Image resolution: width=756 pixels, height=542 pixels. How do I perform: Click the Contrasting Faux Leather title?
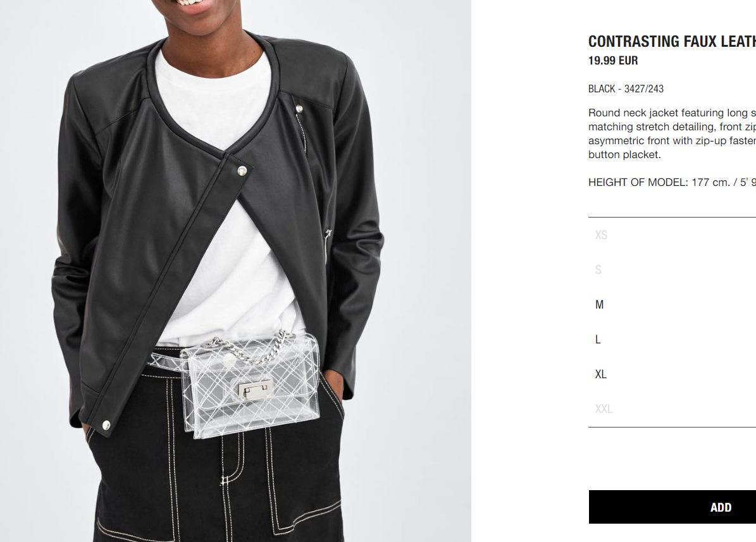tap(672, 42)
